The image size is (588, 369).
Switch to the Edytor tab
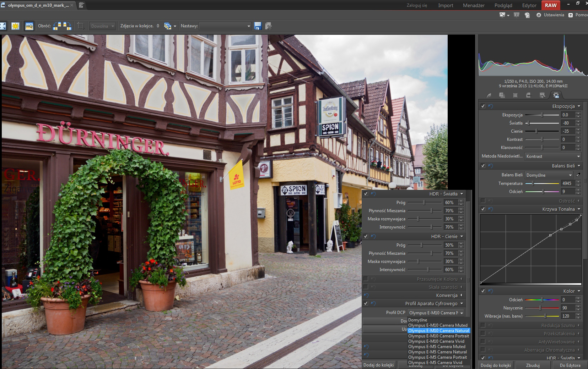pos(529,5)
